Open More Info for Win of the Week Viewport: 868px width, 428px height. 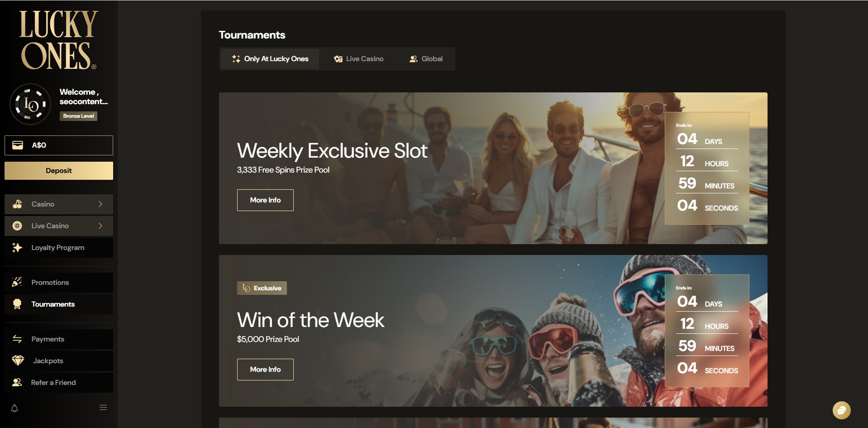click(x=265, y=370)
